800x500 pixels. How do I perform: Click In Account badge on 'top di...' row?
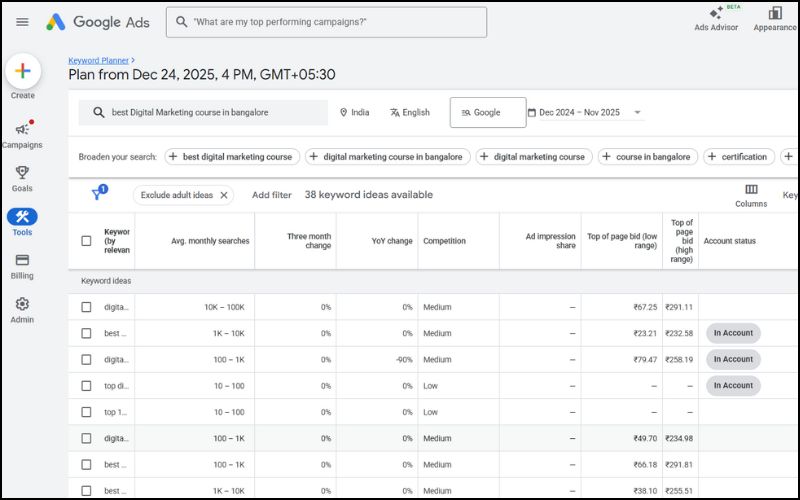[733, 386]
